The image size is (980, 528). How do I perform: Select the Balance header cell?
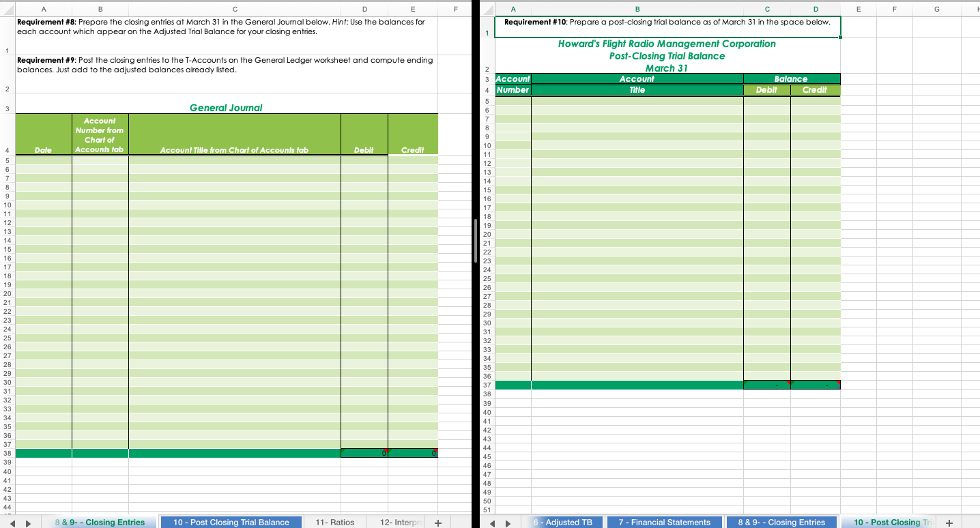[792, 79]
